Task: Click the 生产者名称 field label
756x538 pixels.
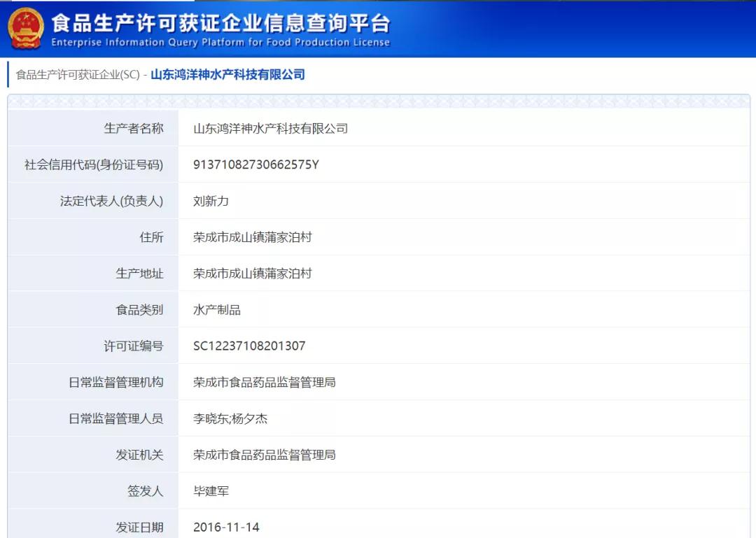Action: click(133, 129)
